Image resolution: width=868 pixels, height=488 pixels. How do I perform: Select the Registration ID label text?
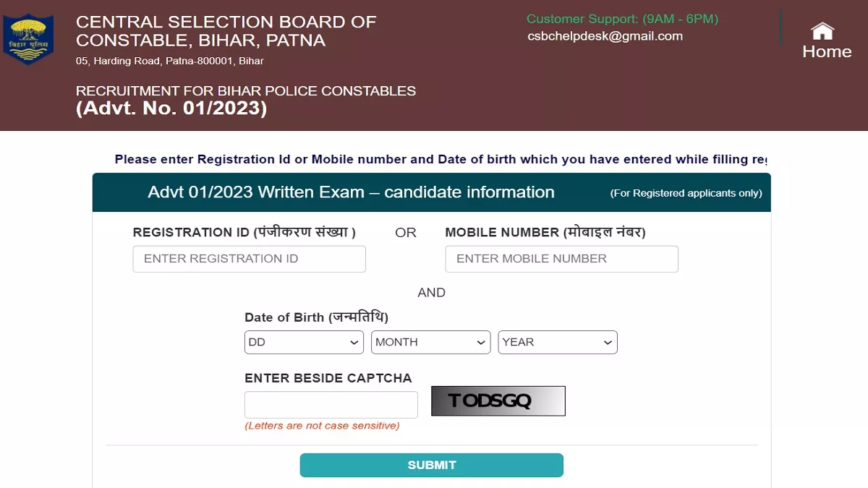point(244,232)
